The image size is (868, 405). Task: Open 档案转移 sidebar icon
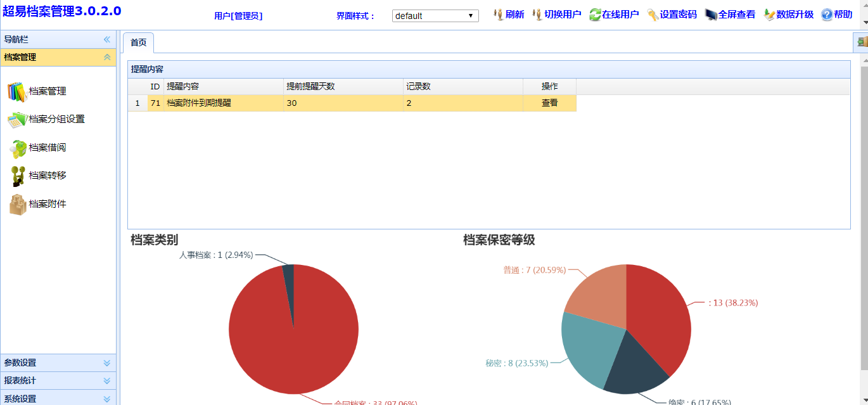click(x=18, y=176)
